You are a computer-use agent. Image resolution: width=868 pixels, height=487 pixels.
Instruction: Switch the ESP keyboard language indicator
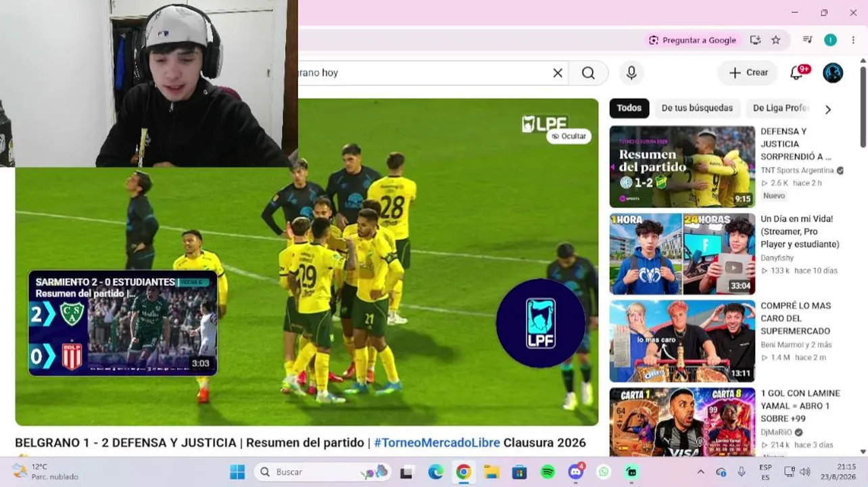click(765, 472)
